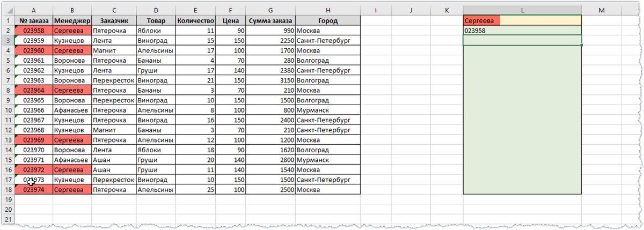Click sum value 3150
This screenshot has width=644, height=230.
pos(270,80)
